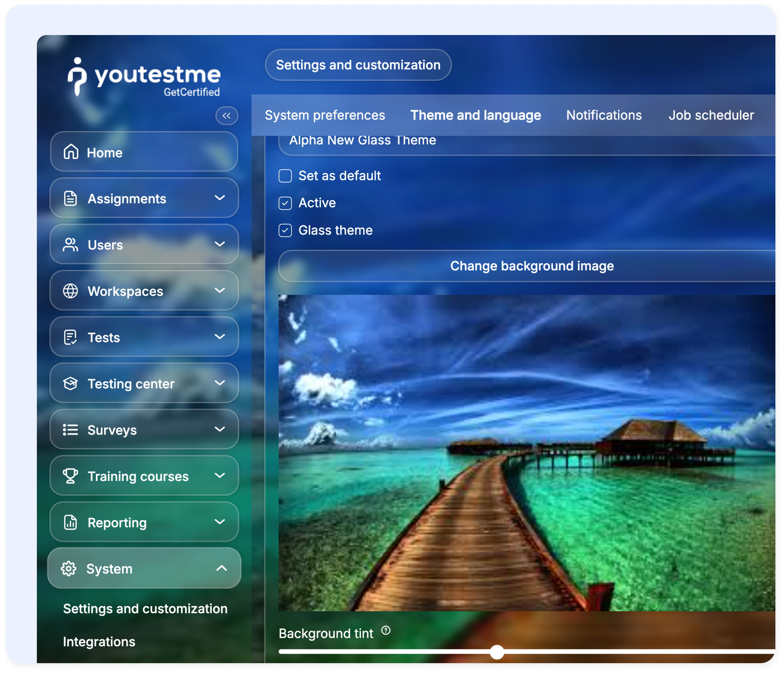Expand the Users menu chevron
The height and width of the screenshot is (673, 784).
220,244
